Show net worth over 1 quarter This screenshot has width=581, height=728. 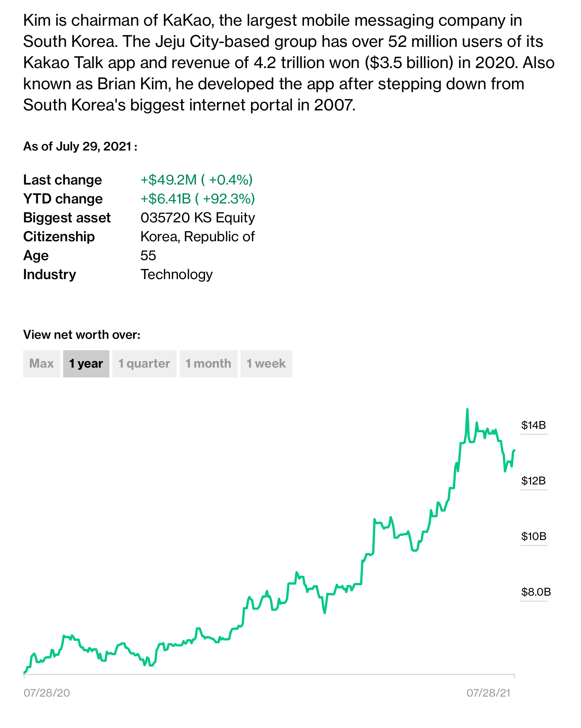[x=144, y=363]
